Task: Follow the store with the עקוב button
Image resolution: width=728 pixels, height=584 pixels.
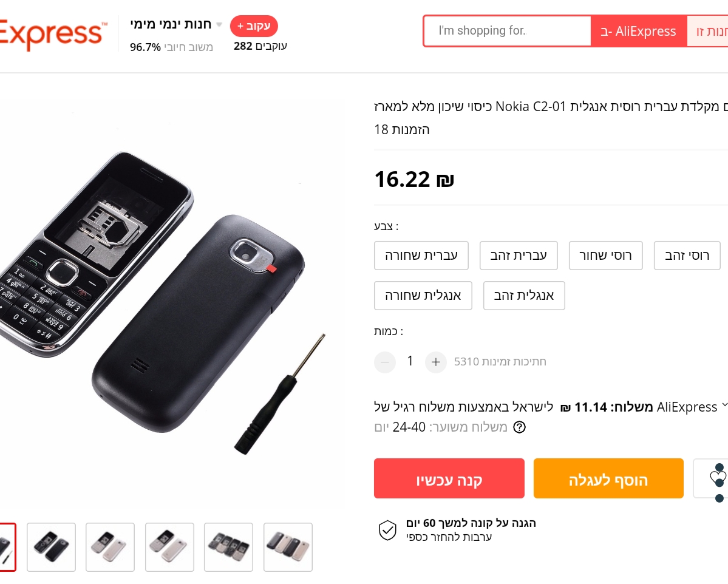Action: pos(254,26)
